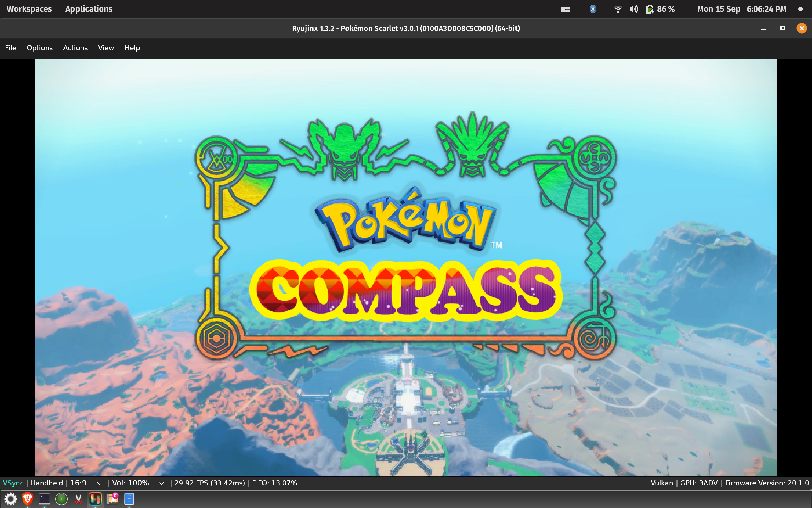Open the Options menu
Image resolution: width=812 pixels, height=508 pixels.
pyautogui.click(x=39, y=48)
